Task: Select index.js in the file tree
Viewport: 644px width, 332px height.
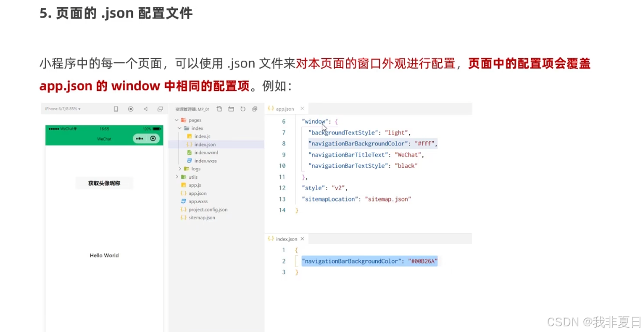Action: pyautogui.click(x=202, y=137)
